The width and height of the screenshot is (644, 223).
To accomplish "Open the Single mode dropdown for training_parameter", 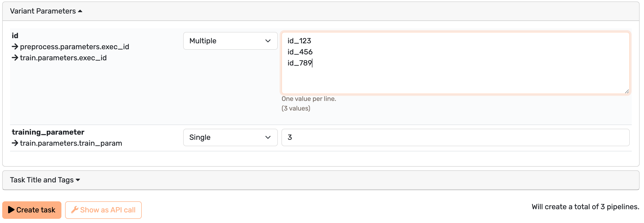I will [x=230, y=137].
